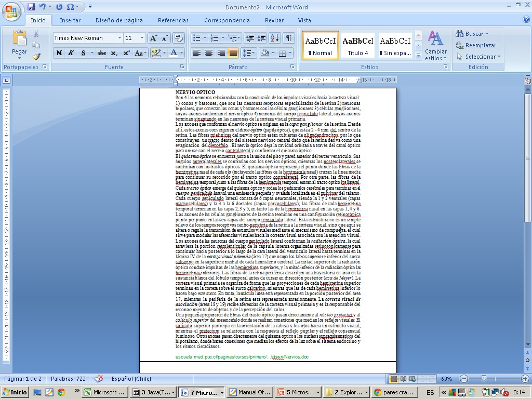This screenshot has width=532, height=399.
Task: Click the Clear Formatting eraser icon
Action: pos(178,38)
